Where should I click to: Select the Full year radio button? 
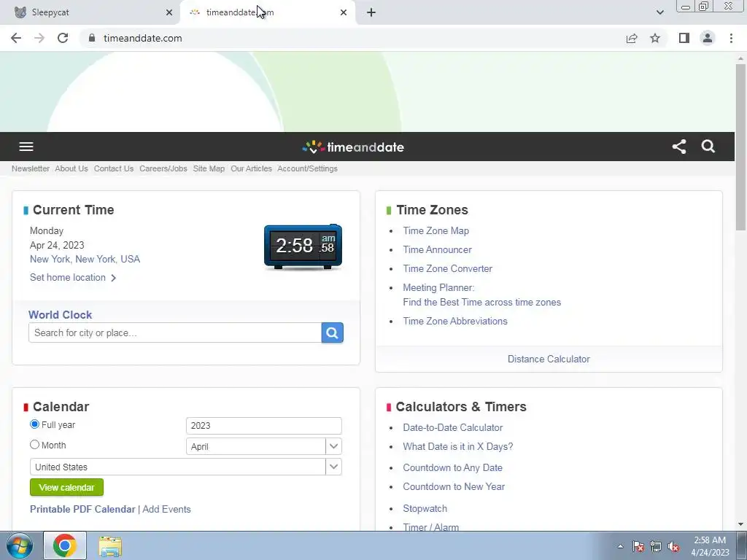(x=34, y=424)
